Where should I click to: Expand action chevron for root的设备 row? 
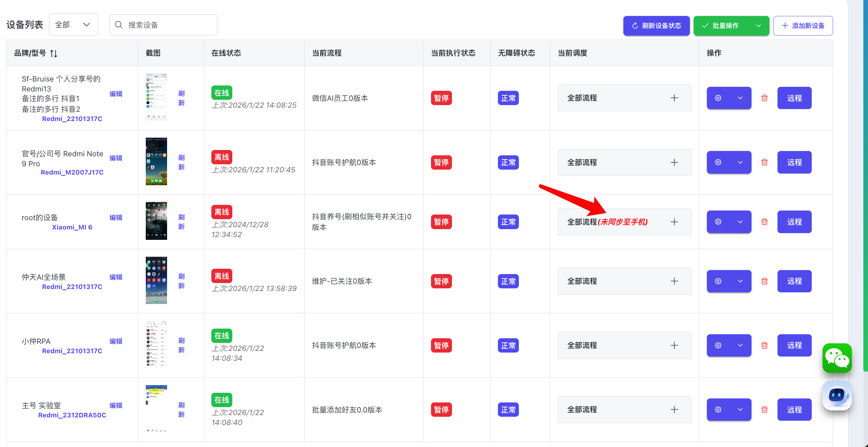pyautogui.click(x=740, y=222)
